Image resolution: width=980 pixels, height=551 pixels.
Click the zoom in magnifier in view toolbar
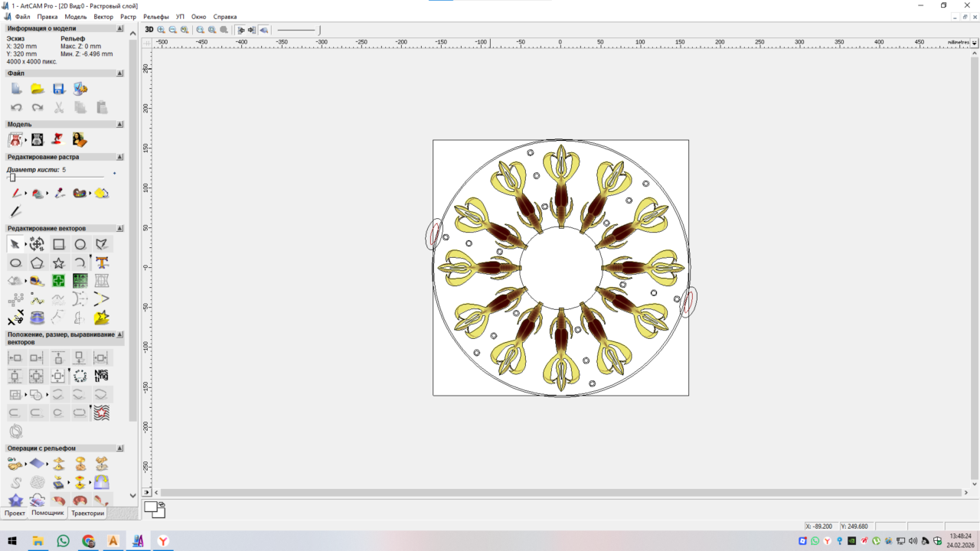click(161, 30)
